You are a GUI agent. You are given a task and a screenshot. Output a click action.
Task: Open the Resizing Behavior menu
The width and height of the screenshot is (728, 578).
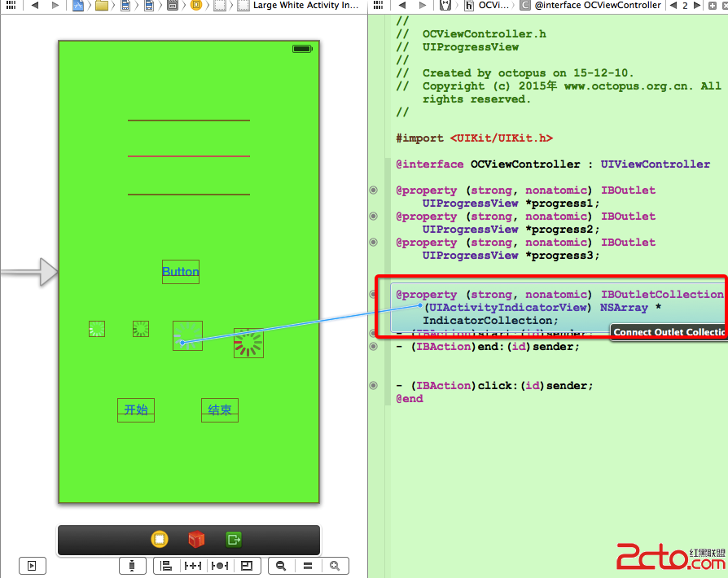click(x=246, y=566)
